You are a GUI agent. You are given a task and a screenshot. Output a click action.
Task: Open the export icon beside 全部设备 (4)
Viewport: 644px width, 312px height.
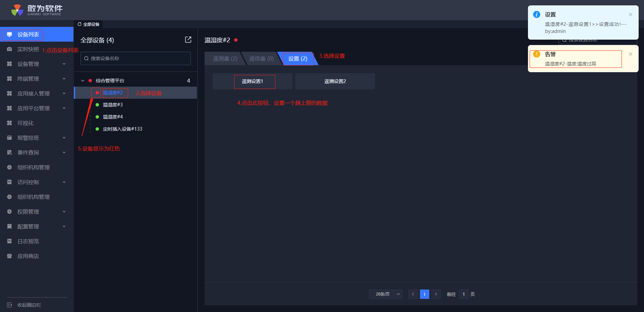188,40
